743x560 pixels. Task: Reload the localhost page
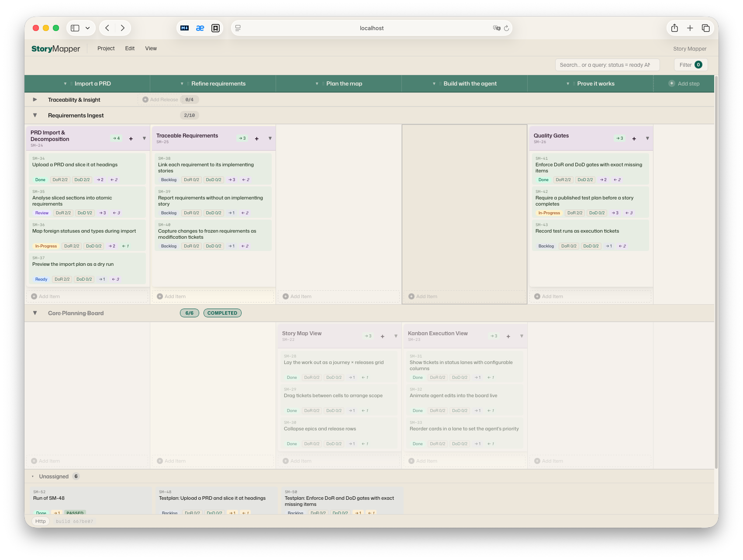tap(507, 28)
